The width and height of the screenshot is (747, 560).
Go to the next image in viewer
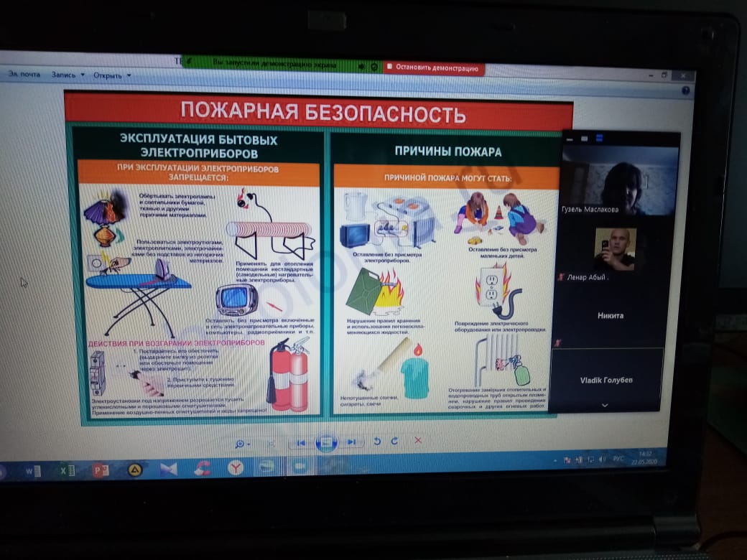click(x=351, y=442)
